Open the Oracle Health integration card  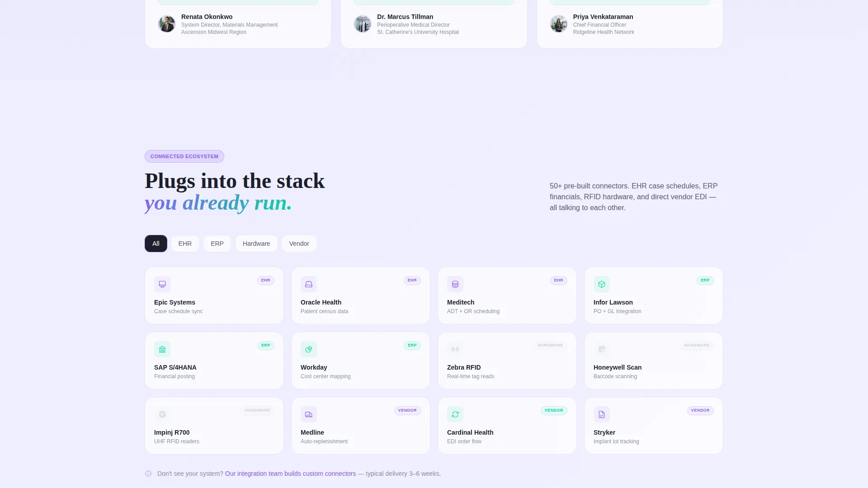coord(361,296)
